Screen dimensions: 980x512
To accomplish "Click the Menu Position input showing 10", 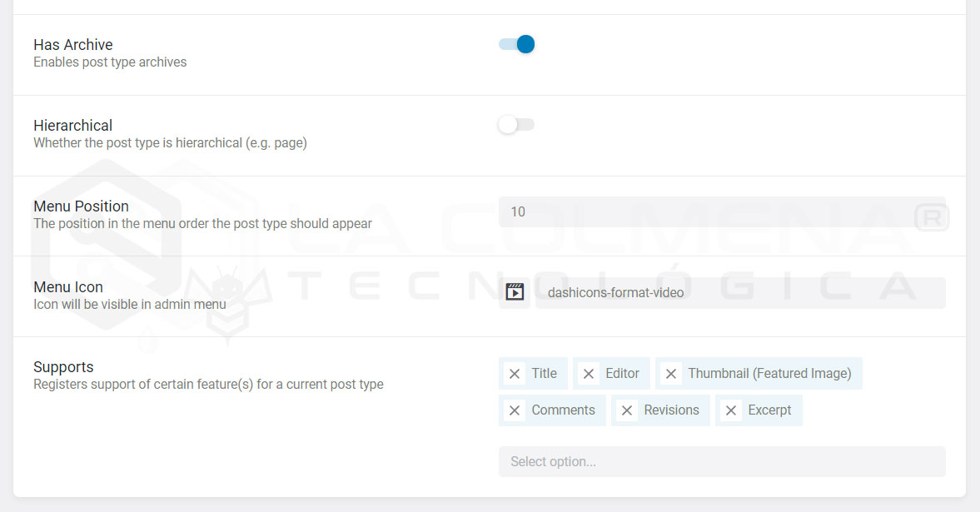I will pyautogui.click(x=721, y=212).
